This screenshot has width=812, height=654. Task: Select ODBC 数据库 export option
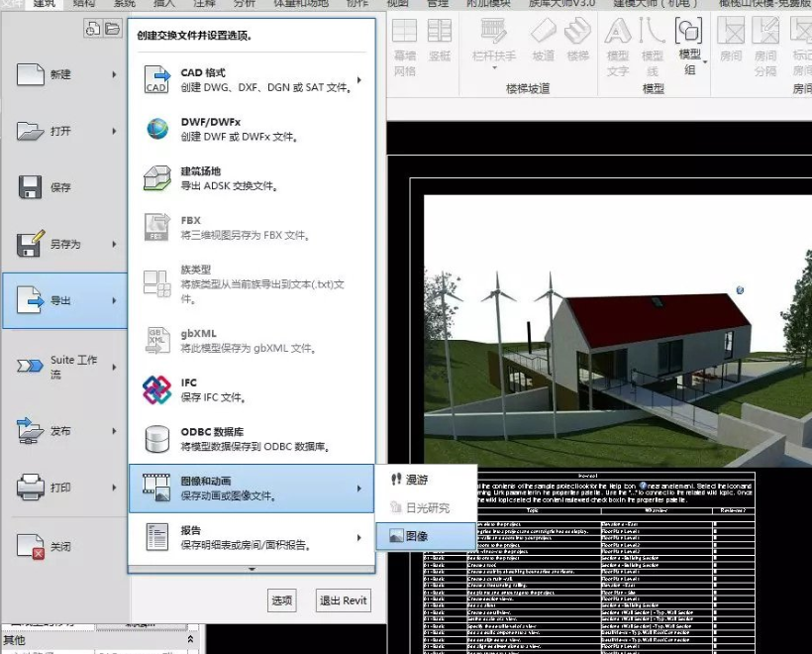pos(252,439)
